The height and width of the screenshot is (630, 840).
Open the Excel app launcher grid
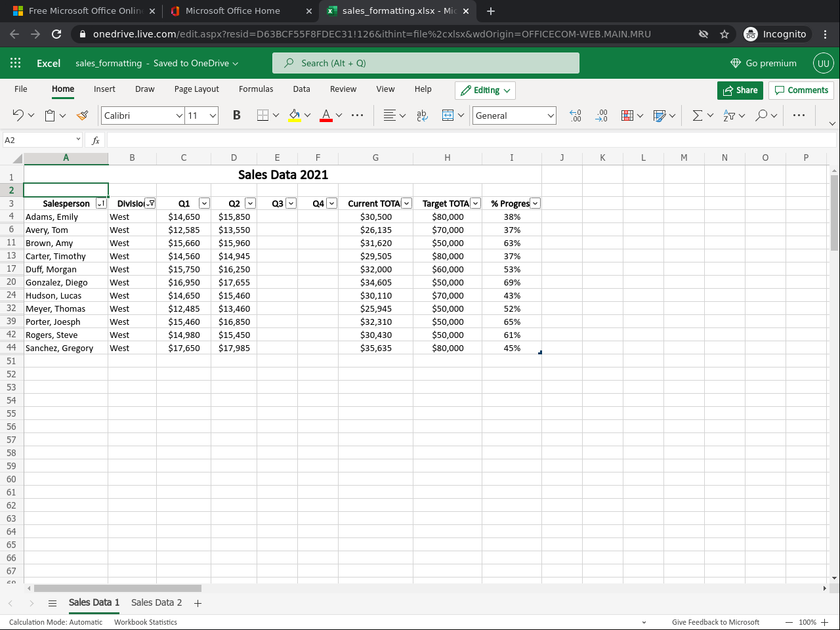(16, 63)
